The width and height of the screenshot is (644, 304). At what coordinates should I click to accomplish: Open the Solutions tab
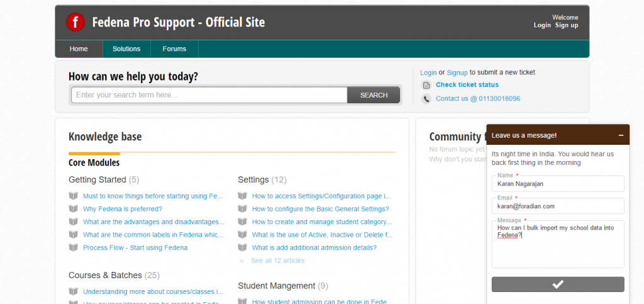click(x=126, y=49)
